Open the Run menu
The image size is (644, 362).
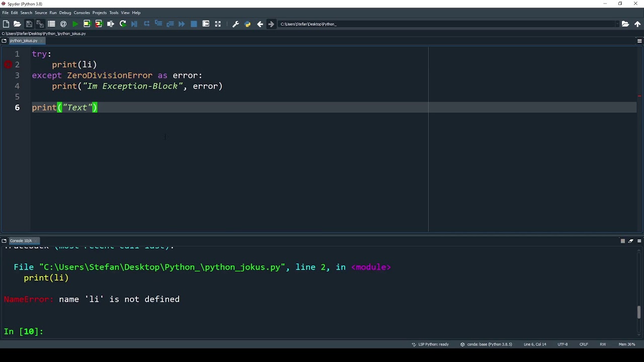[x=53, y=13]
